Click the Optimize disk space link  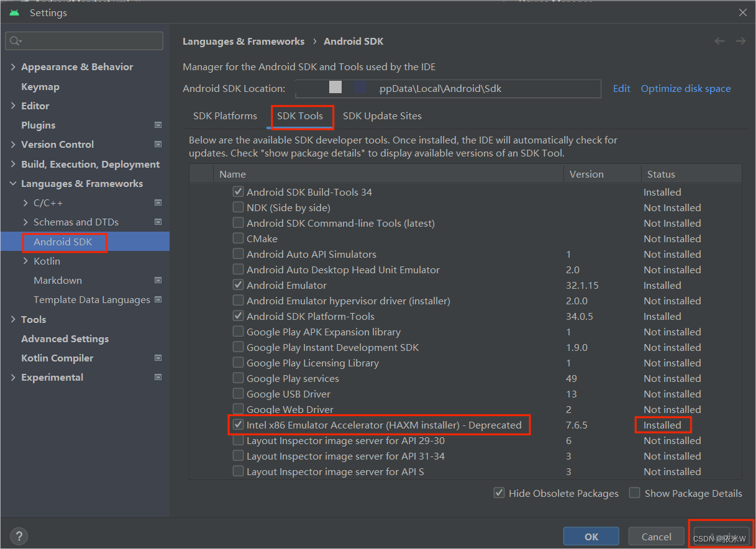[685, 88]
